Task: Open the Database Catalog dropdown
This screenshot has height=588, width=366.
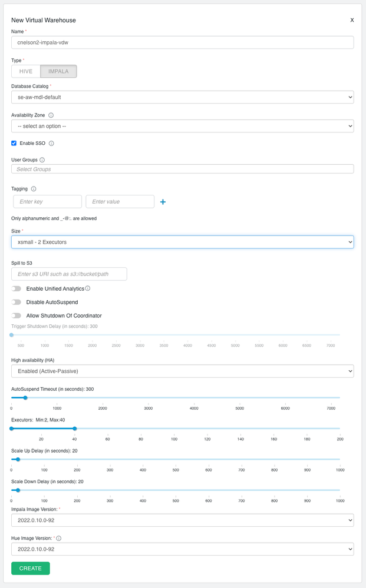Action: [x=182, y=97]
